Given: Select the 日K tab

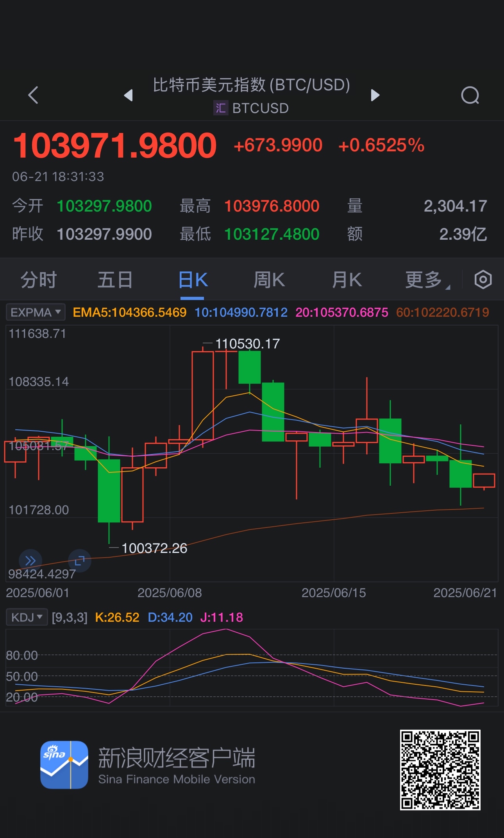Looking at the screenshot, I should [x=193, y=280].
